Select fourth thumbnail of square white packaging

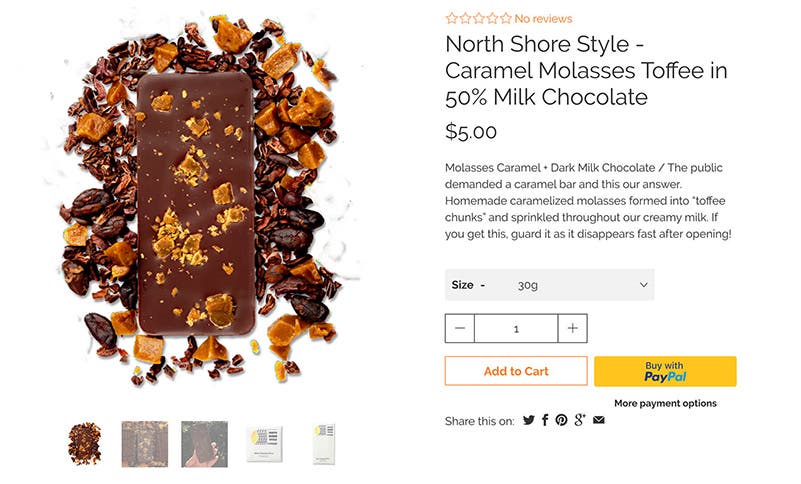[264, 443]
